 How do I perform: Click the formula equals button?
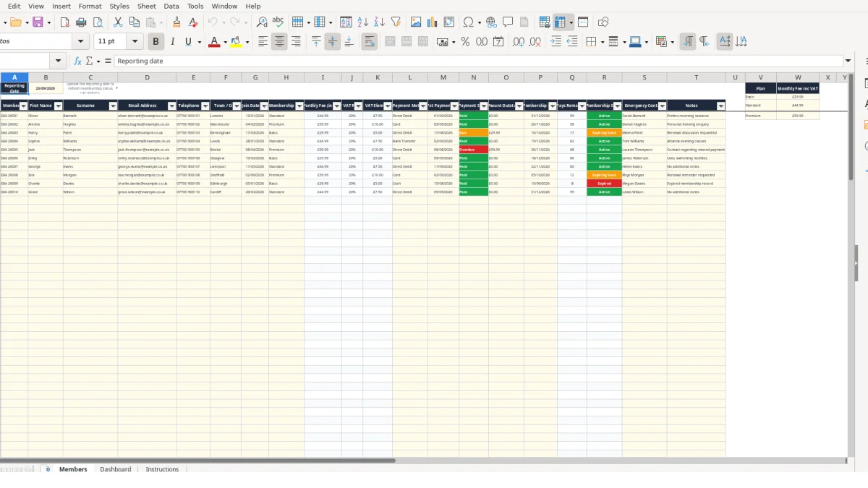click(108, 61)
